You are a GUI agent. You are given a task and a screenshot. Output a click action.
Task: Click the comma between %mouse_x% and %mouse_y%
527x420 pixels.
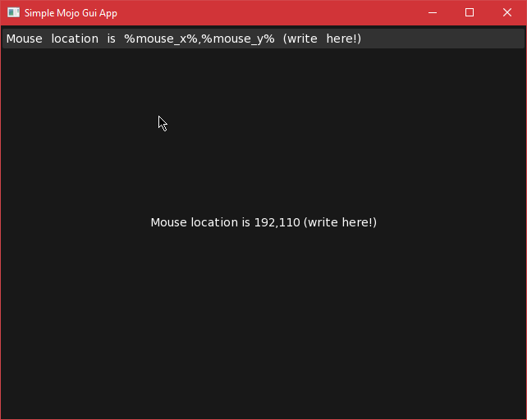point(199,41)
